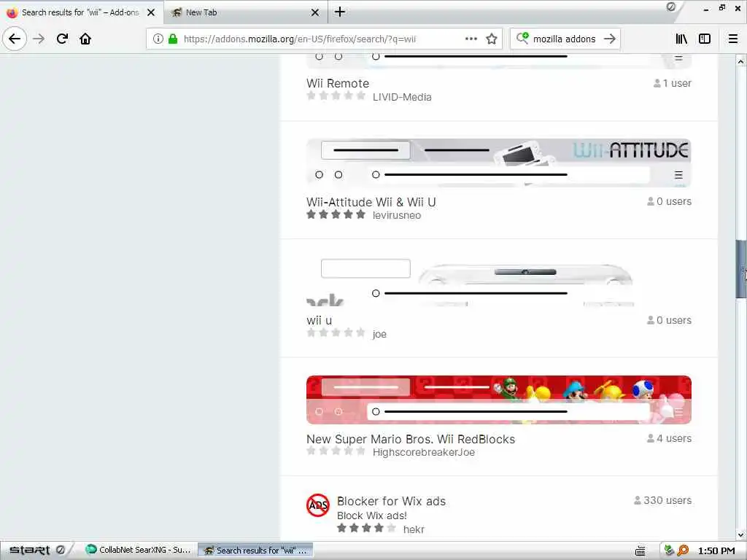Click the wii u theme preview image
The image size is (747, 560).
pyautogui.click(x=499, y=281)
